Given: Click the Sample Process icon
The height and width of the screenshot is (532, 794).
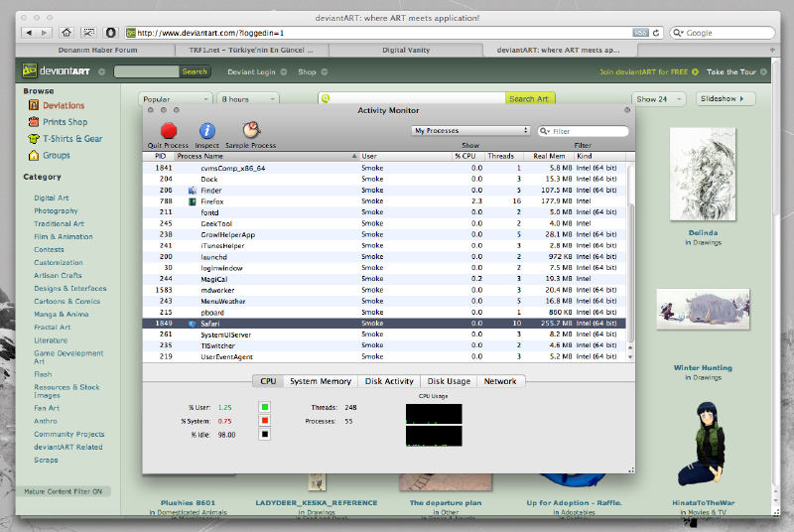Looking at the screenshot, I should [251, 130].
